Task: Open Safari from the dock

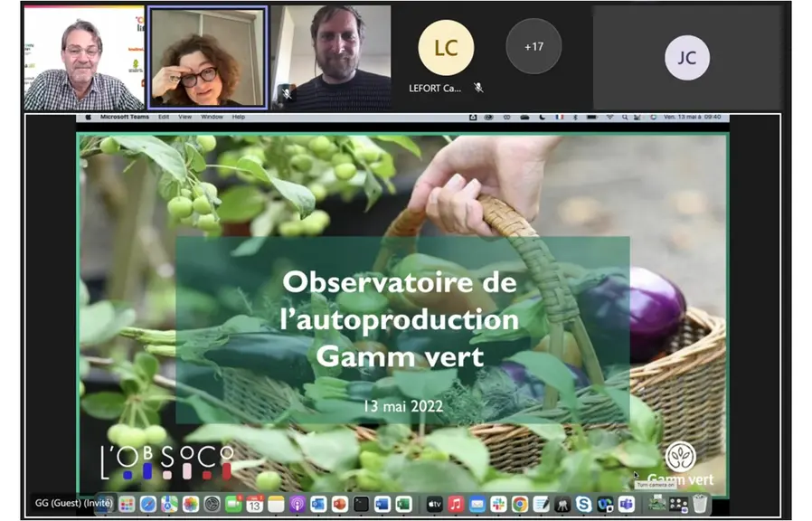Action: coord(147,504)
